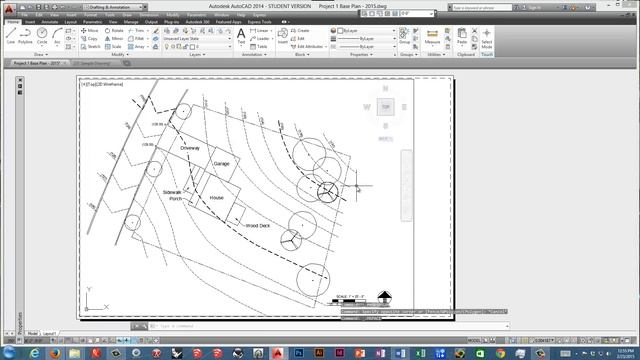
Task: Switch to the Parametric ribbon tab
Action: coord(93,22)
